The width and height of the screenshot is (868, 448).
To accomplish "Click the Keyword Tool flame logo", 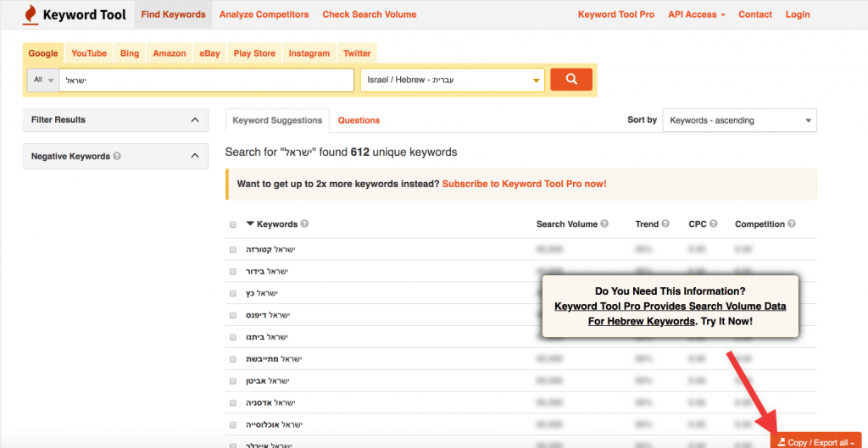I will coord(30,15).
